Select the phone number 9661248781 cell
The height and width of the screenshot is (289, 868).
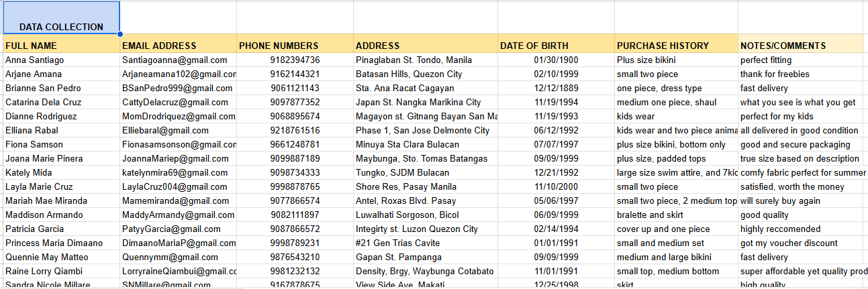(295, 144)
